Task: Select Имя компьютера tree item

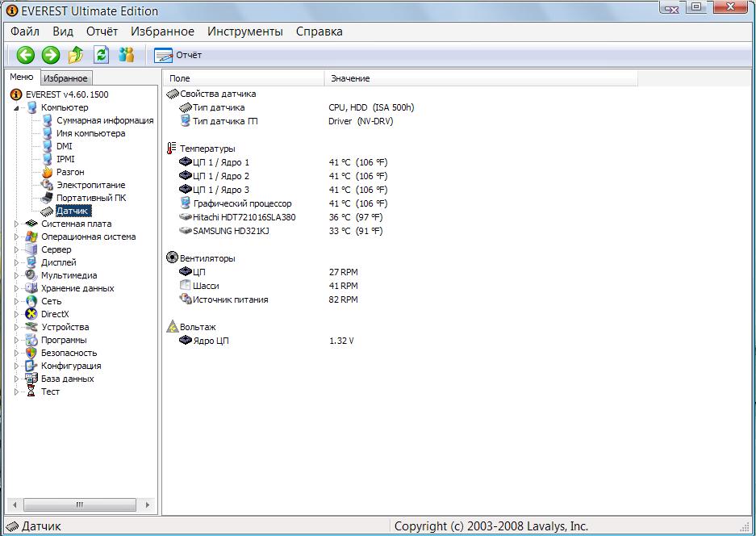Action: tap(90, 133)
